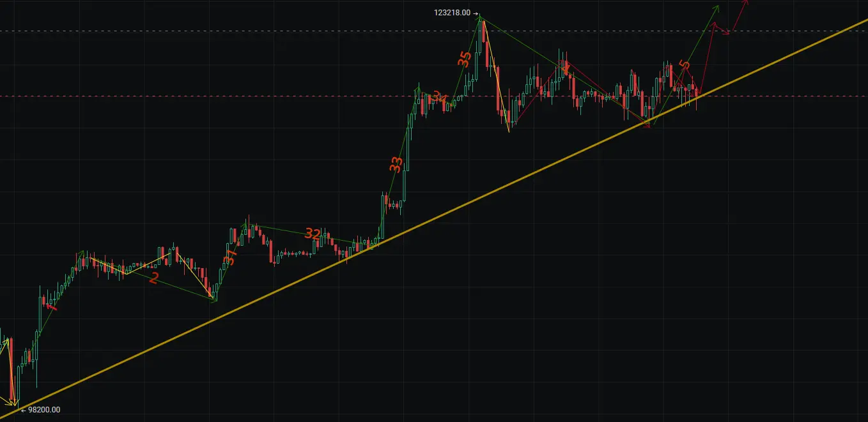This screenshot has height=422, width=868.
Task: Select the wave label 35
Action: click(465, 59)
